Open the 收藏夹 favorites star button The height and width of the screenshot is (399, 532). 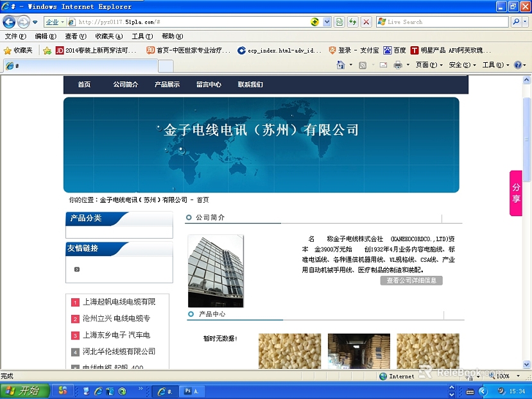[18, 51]
